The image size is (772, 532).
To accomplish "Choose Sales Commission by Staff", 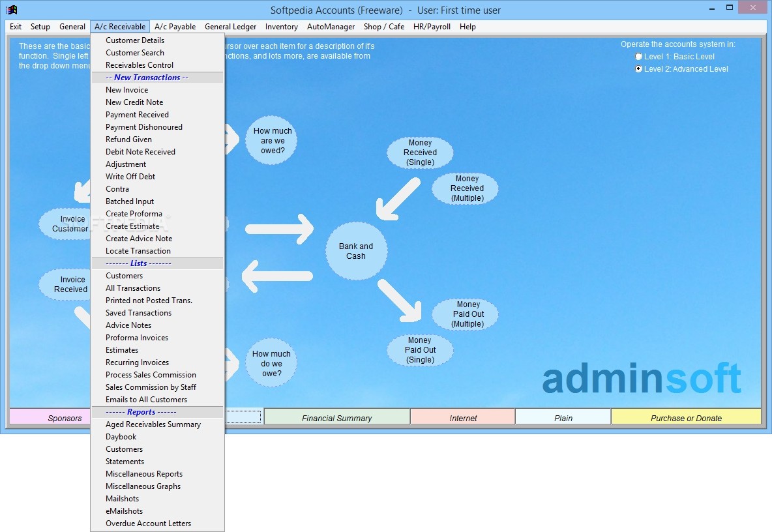I will (158, 387).
